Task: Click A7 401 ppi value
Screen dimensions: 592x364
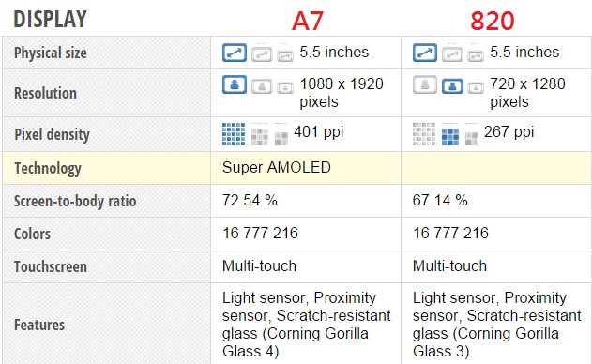Action: tap(319, 132)
